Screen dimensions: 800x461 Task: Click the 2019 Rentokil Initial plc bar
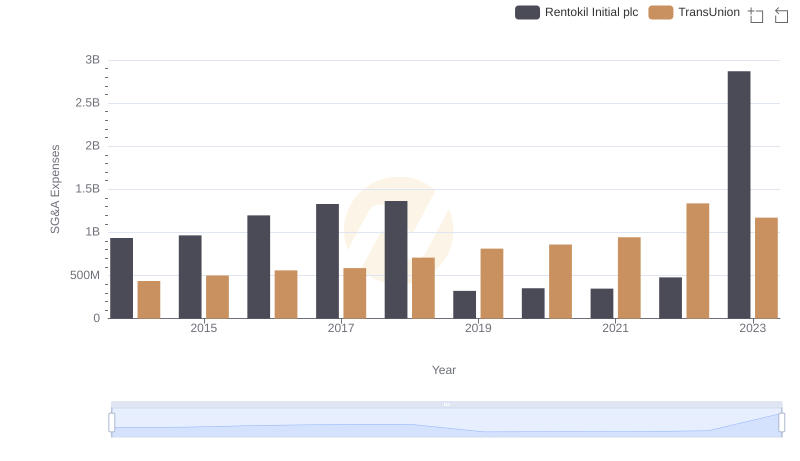pyautogui.click(x=464, y=305)
